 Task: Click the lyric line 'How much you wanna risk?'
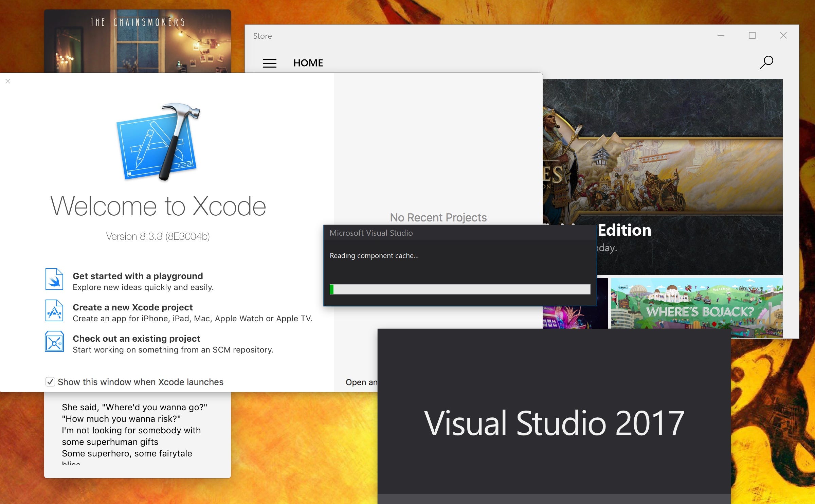coord(121,419)
